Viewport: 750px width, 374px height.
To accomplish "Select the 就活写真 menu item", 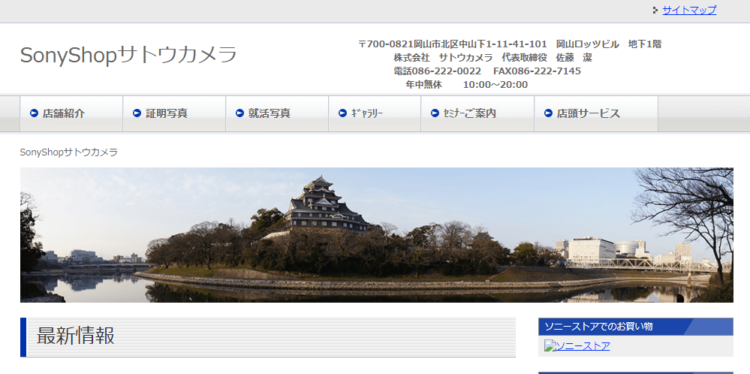I will click(x=277, y=113).
